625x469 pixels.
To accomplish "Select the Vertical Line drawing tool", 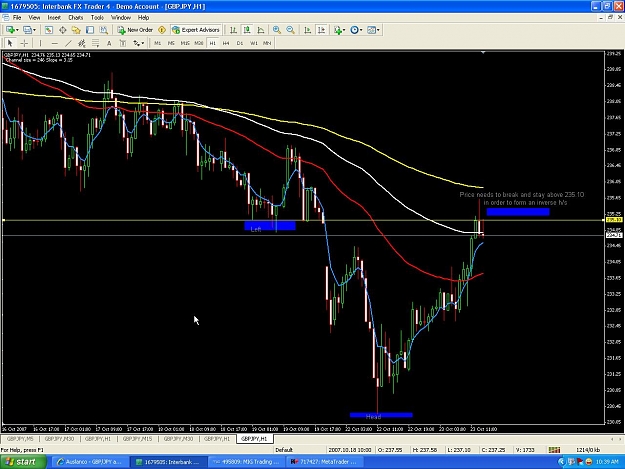I will (x=41, y=43).
